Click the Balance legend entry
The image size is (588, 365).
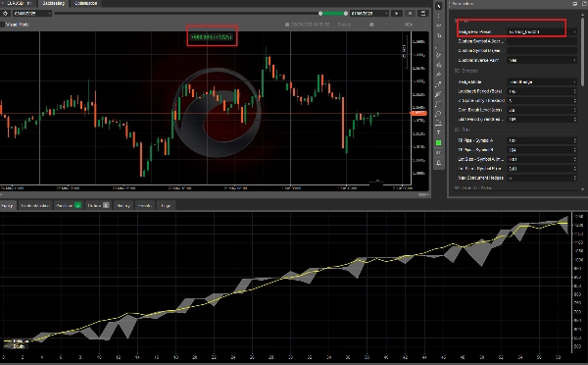pyautogui.click(x=16, y=341)
